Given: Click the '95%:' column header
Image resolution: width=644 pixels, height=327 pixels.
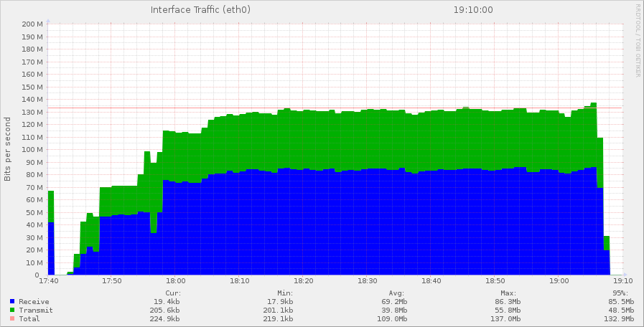Looking at the screenshot, I should pos(620,293).
